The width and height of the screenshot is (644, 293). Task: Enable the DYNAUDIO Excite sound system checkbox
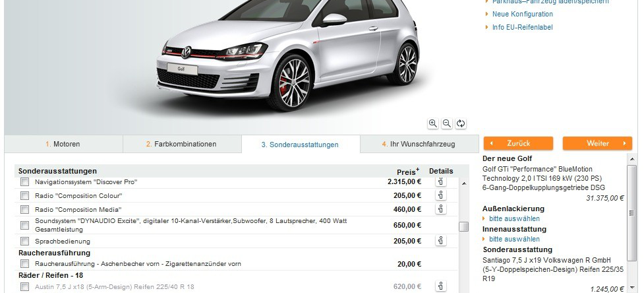pyautogui.click(x=25, y=225)
